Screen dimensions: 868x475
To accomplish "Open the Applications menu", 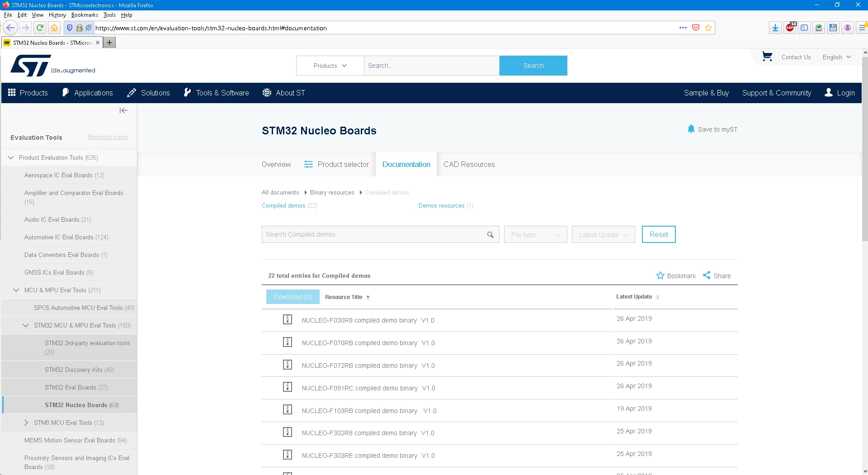I will pos(87,93).
